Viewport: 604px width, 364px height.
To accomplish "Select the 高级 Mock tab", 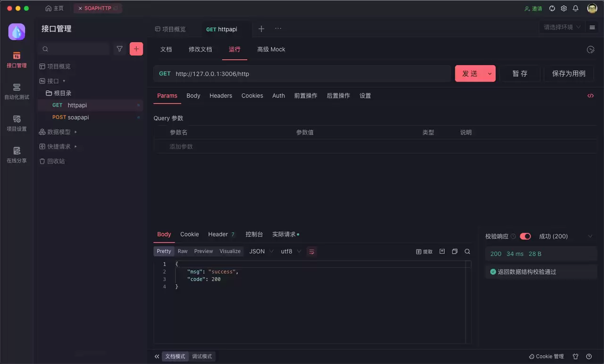I will [x=271, y=49].
